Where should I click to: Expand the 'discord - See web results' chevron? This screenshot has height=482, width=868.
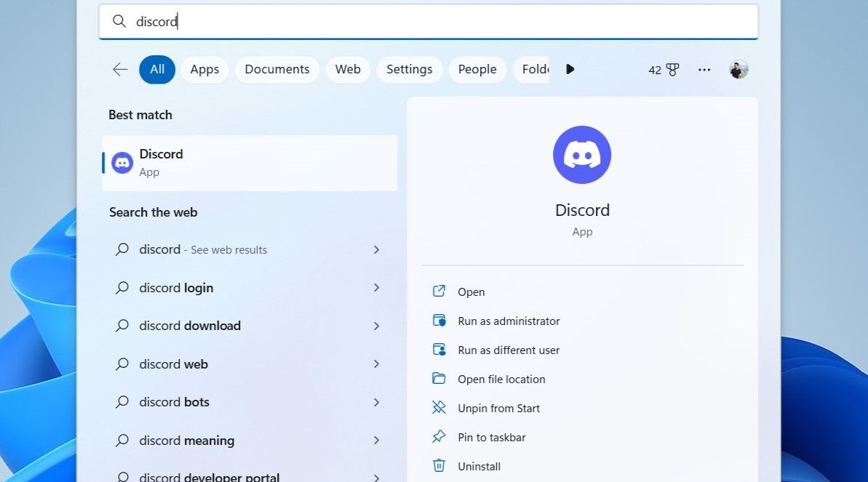(376, 249)
